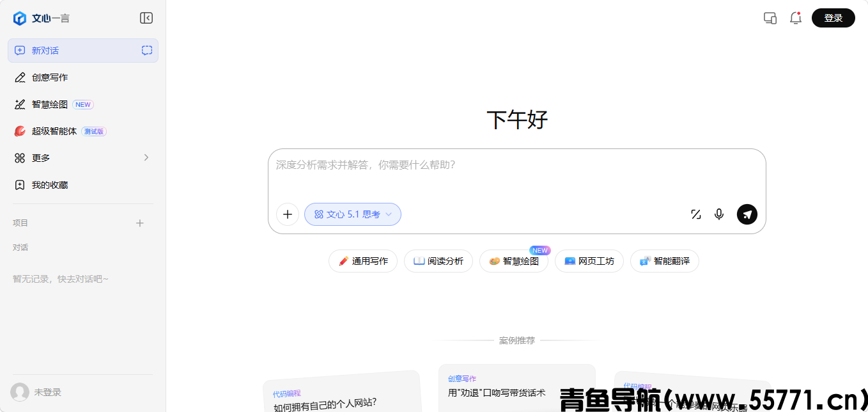The width and height of the screenshot is (868, 412).
Task: Select the 智慧绘图 shortcut chip
Action: point(514,261)
